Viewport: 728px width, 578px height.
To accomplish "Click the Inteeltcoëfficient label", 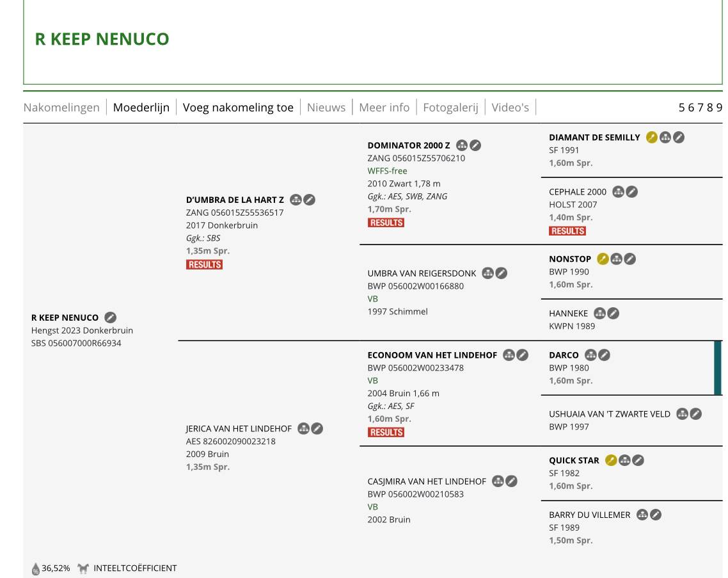I will pos(135,568).
